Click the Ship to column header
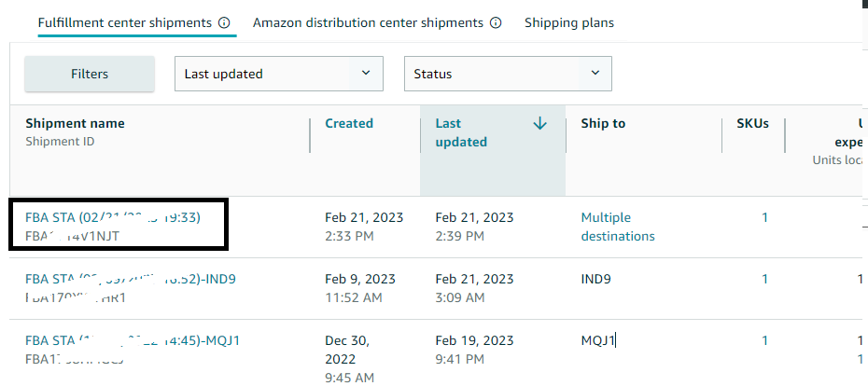This screenshot has width=868, height=386. (x=603, y=123)
